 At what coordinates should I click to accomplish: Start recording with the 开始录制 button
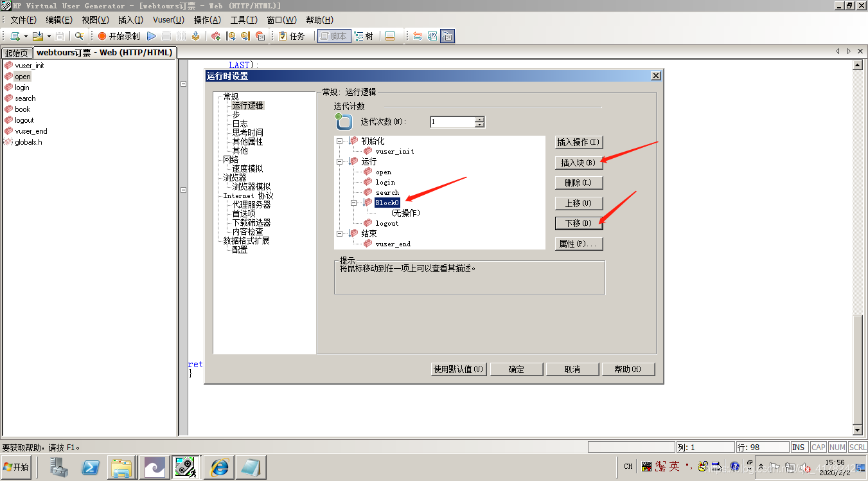[119, 36]
